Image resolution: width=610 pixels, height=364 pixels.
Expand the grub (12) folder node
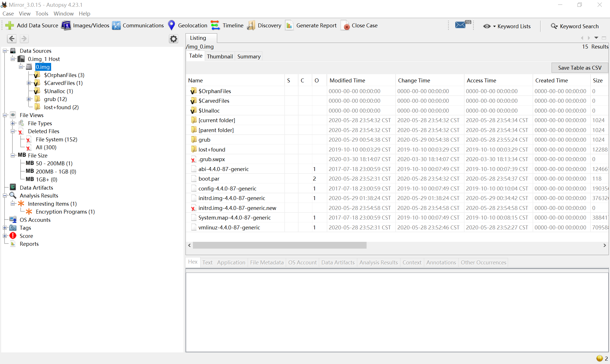[29, 99]
